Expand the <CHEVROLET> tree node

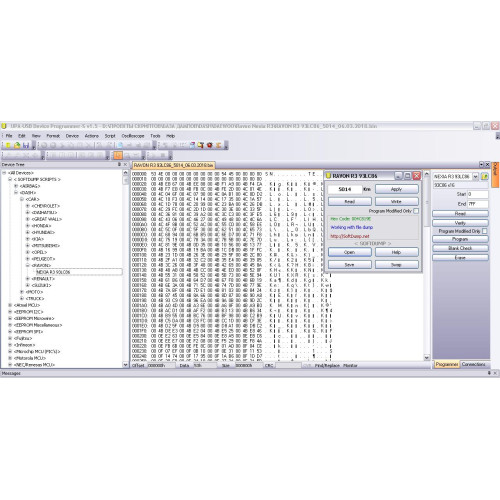(x=28, y=206)
